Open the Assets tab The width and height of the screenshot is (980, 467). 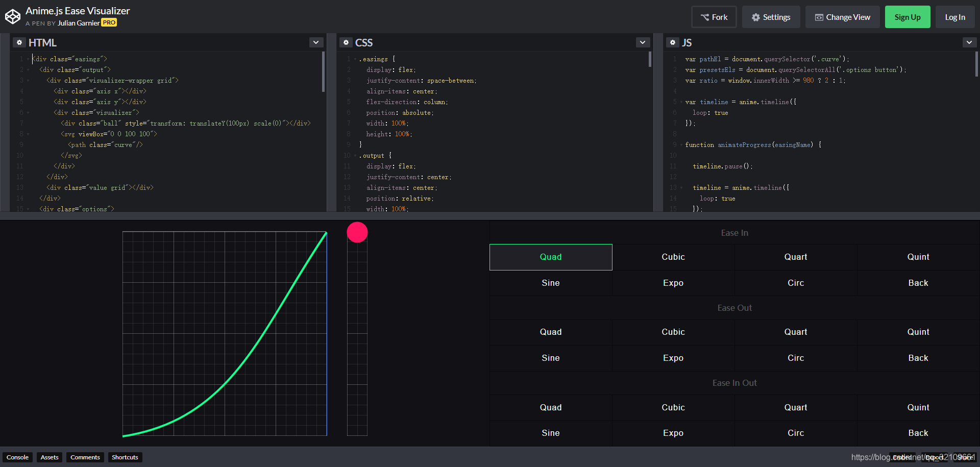click(50, 457)
